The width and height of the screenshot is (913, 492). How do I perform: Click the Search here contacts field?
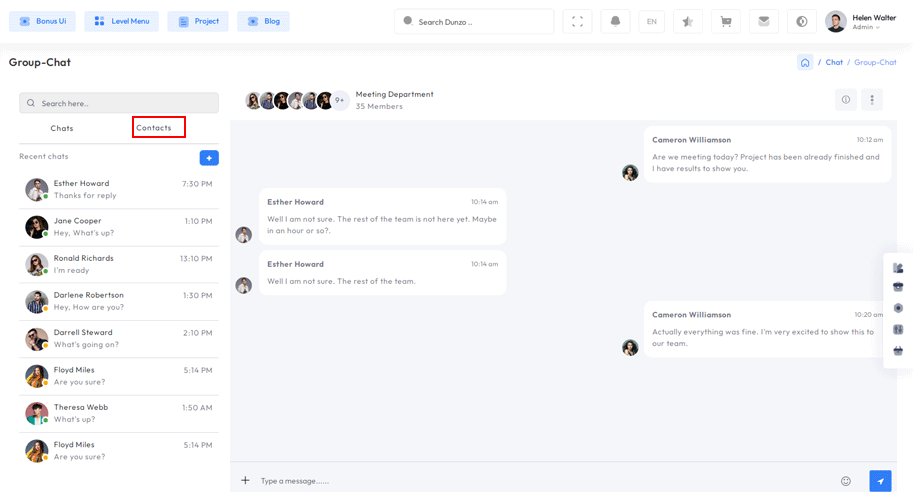[119, 103]
